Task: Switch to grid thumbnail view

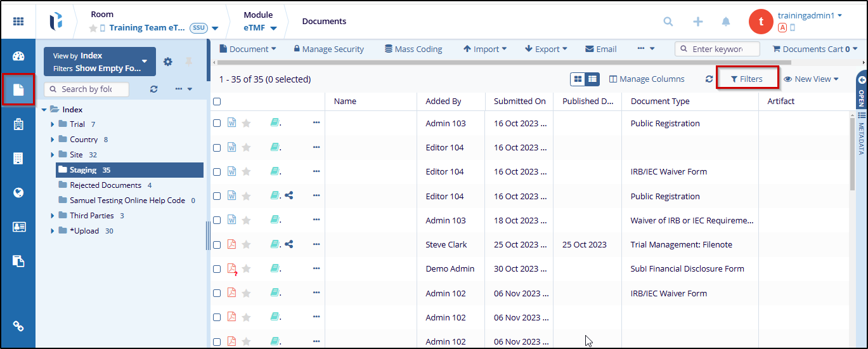Action: 578,79
